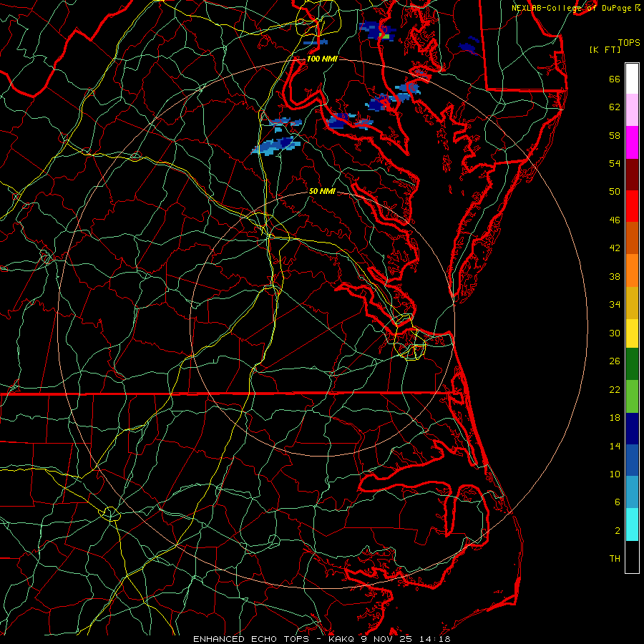Click the magenta legend swatch
The width and height of the screenshot is (644, 644).
(632, 142)
